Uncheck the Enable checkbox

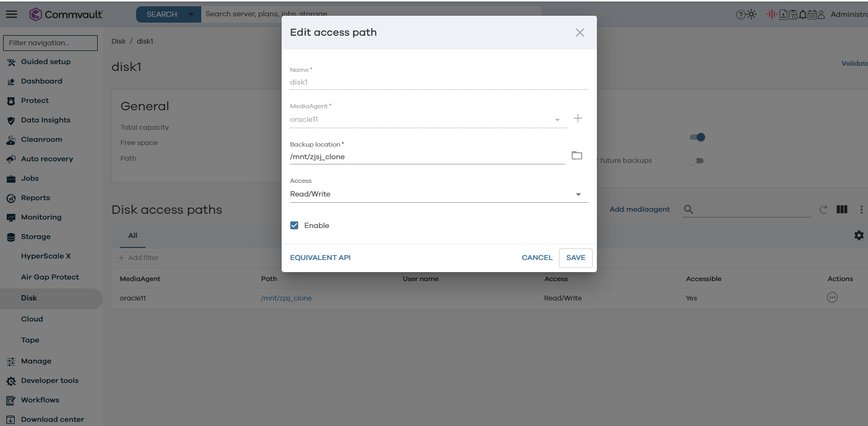pos(294,225)
